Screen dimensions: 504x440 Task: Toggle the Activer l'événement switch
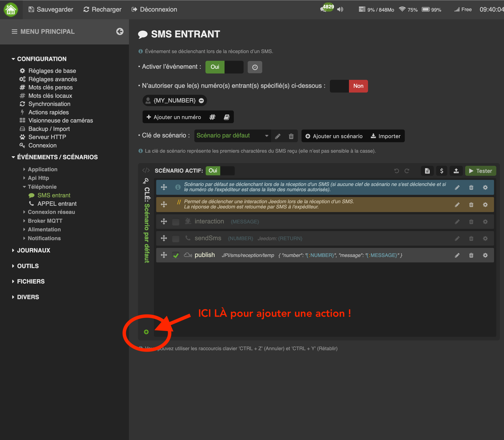(x=224, y=67)
